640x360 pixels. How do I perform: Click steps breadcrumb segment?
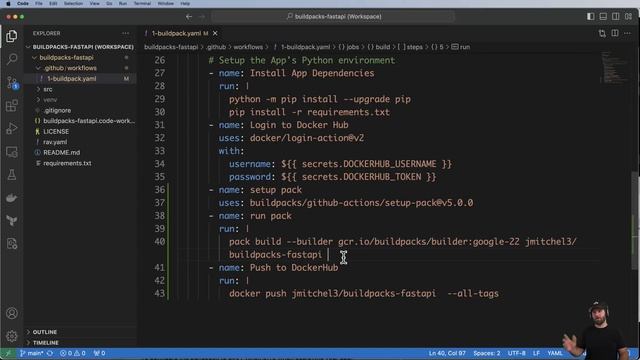(410, 47)
